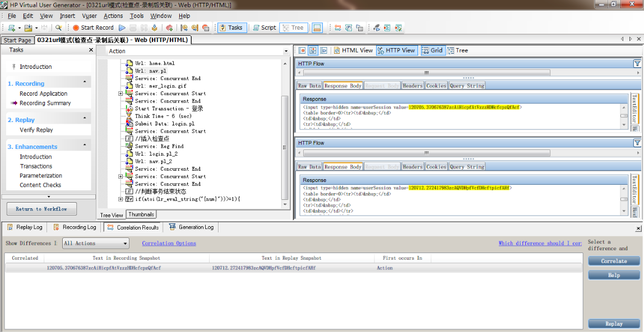This screenshot has width=644, height=332.
Task: Open the Headers tab in the upper HTTP pane
Action: click(x=413, y=86)
